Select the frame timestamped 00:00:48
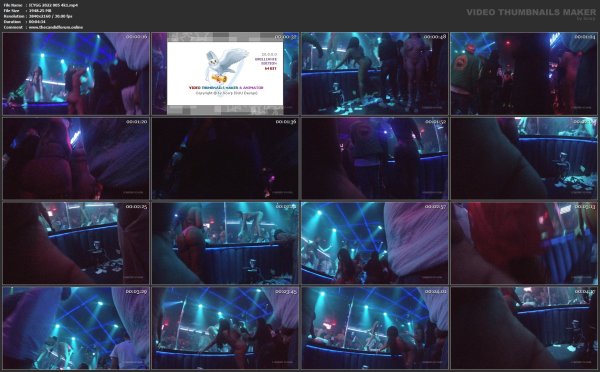Image resolution: width=600 pixels, height=372 pixels. [375, 73]
